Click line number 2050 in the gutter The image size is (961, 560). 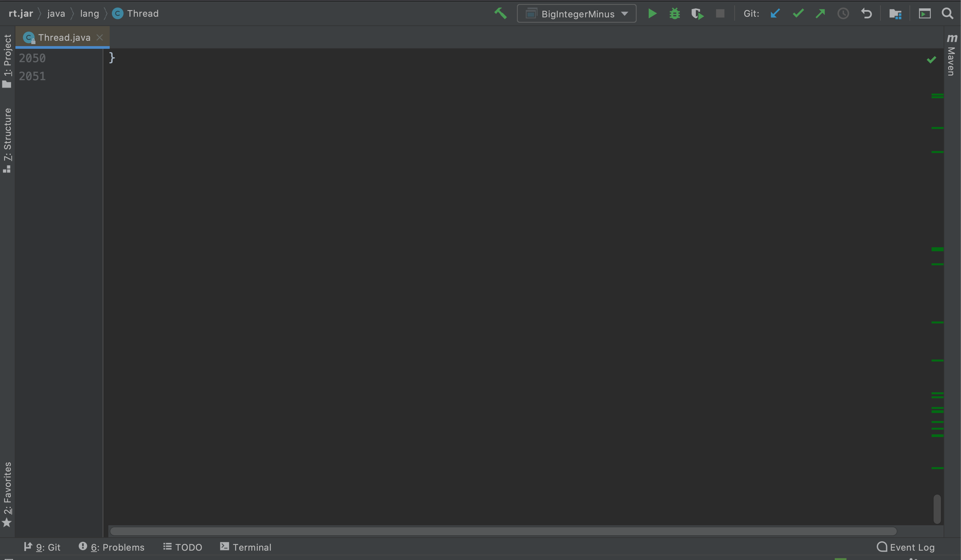click(32, 58)
